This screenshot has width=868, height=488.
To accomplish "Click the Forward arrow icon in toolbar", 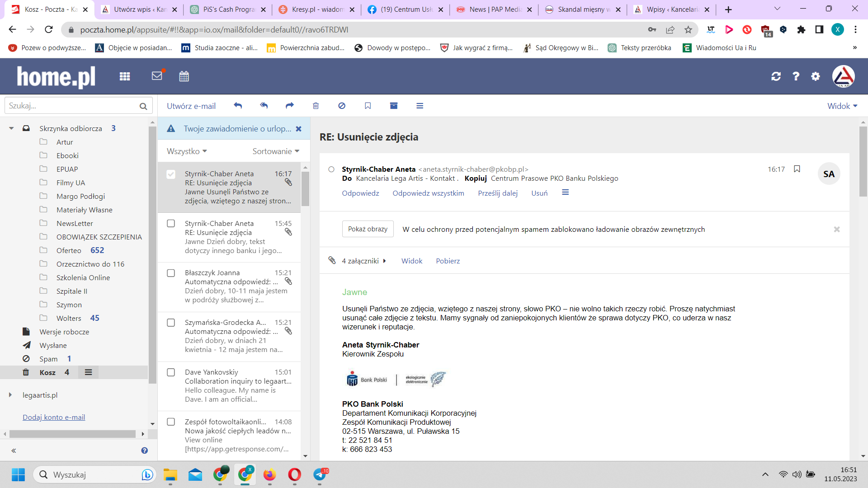I will click(290, 106).
